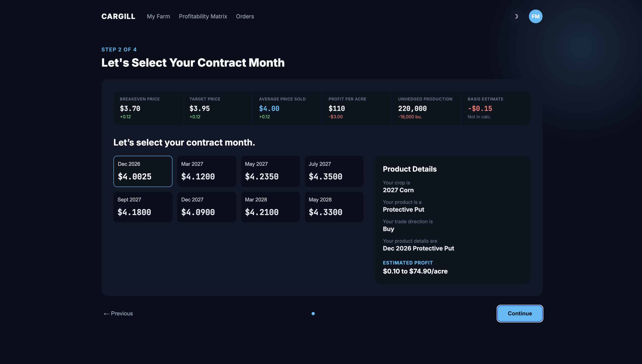The height and width of the screenshot is (364, 642).
Task: Go to Profitability Matrix page
Action: tap(203, 16)
